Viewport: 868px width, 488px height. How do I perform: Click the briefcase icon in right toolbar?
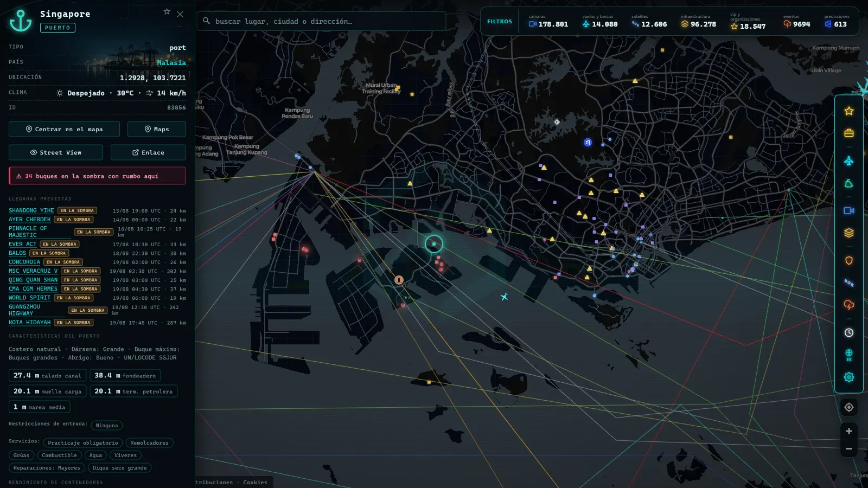[849, 133]
